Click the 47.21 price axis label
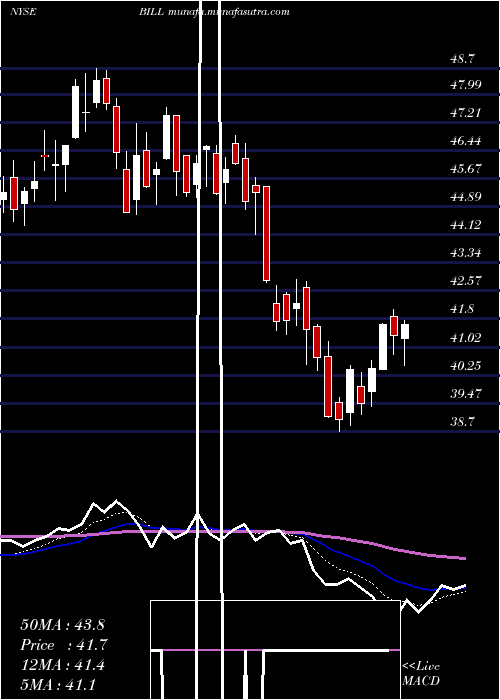The width and height of the screenshot is (500, 700). 466,112
